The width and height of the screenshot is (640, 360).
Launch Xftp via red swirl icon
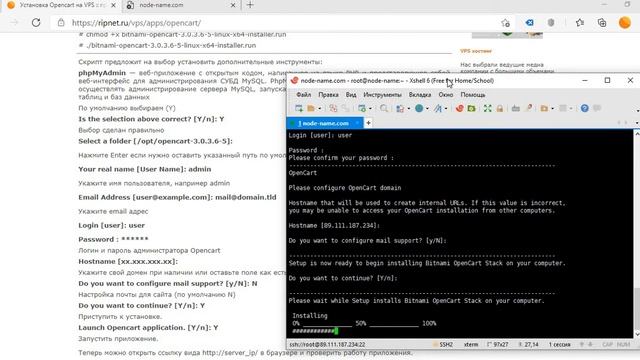click(x=460, y=108)
